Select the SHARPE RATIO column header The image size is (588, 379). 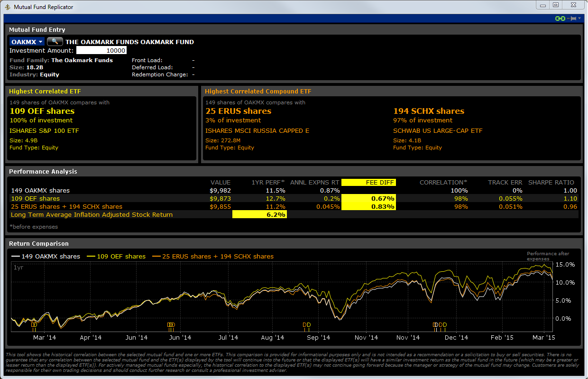pos(551,182)
